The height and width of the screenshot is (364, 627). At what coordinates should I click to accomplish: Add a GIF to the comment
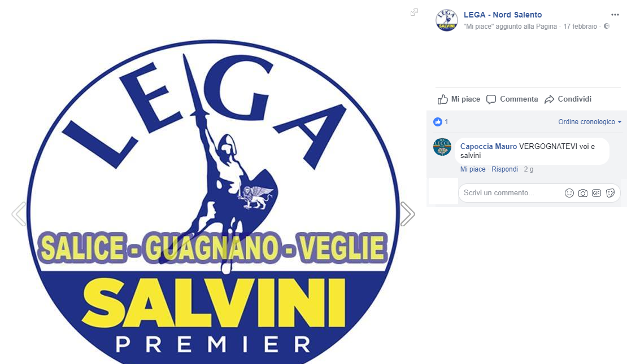(x=596, y=193)
